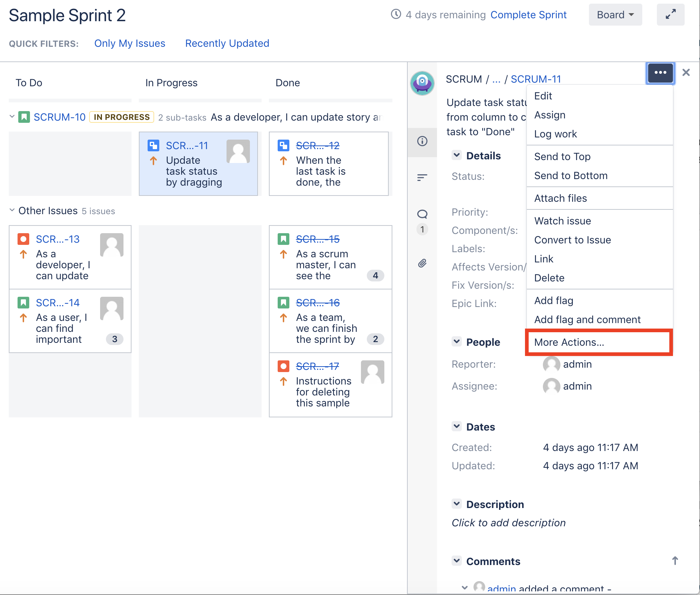Image resolution: width=700 pixels, height=595 pixels.
Task: Click the sub-task type icon on the SCRUM-11 card
Action: [153, 145]
